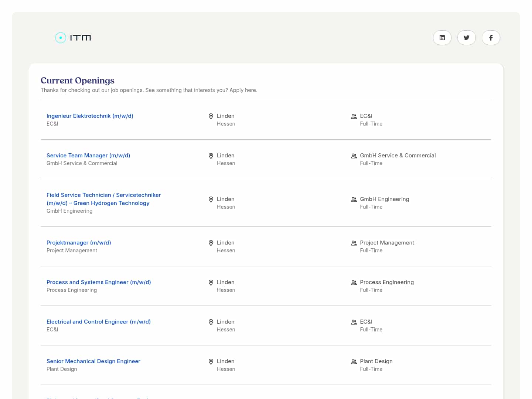The width and height of the screenshot is (532, 399).
Task: Open the Twitter social link
Action: click(466, 38)
